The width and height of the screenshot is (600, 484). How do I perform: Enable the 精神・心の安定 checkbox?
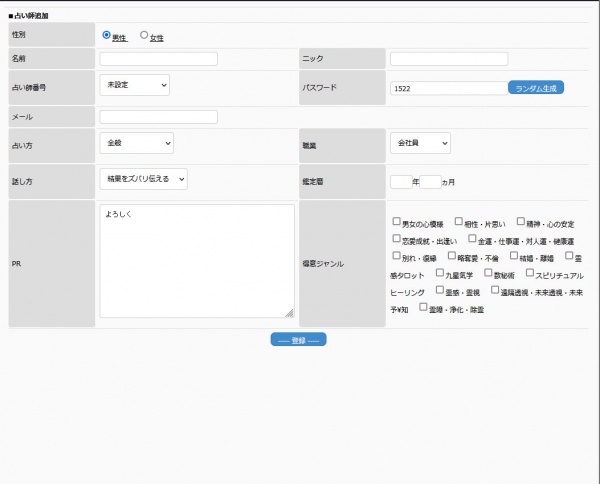(x=516, y=222)
